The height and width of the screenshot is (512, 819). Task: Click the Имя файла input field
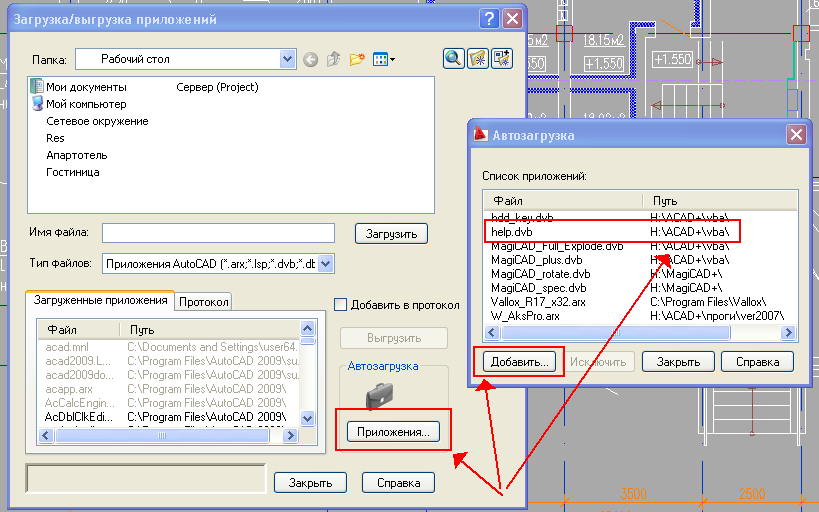[218, 233]
